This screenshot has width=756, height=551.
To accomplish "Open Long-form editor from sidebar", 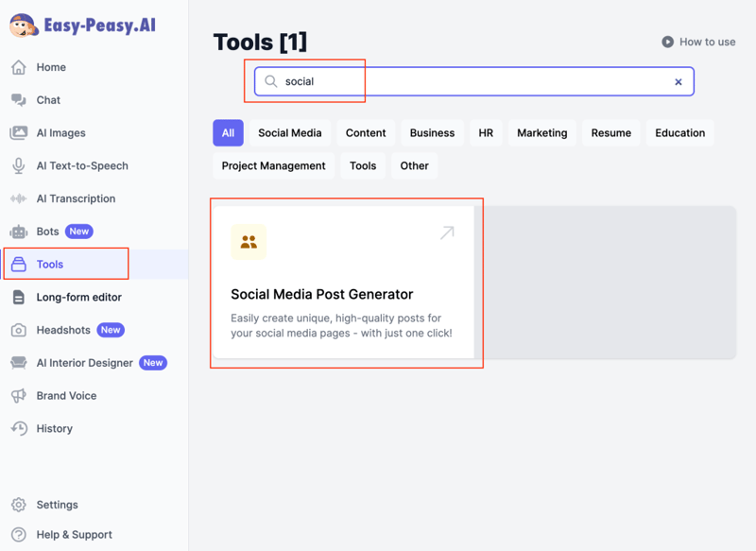I will pos(78,298).
